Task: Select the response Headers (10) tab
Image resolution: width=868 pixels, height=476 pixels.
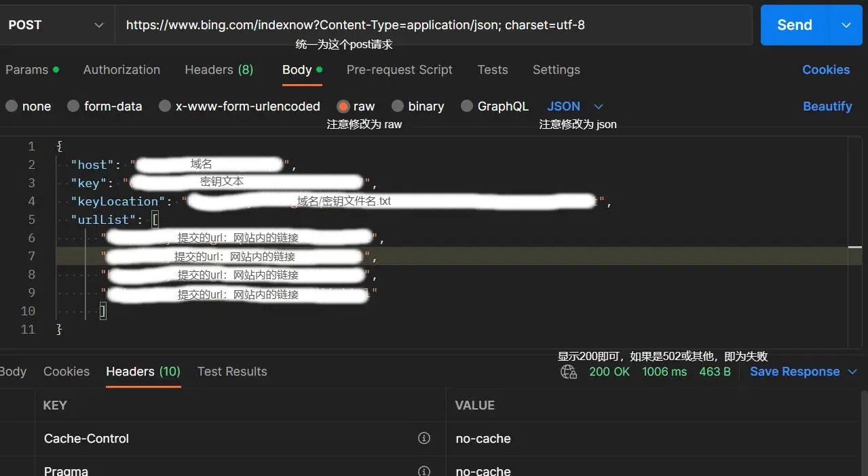Action: point(143,372)
